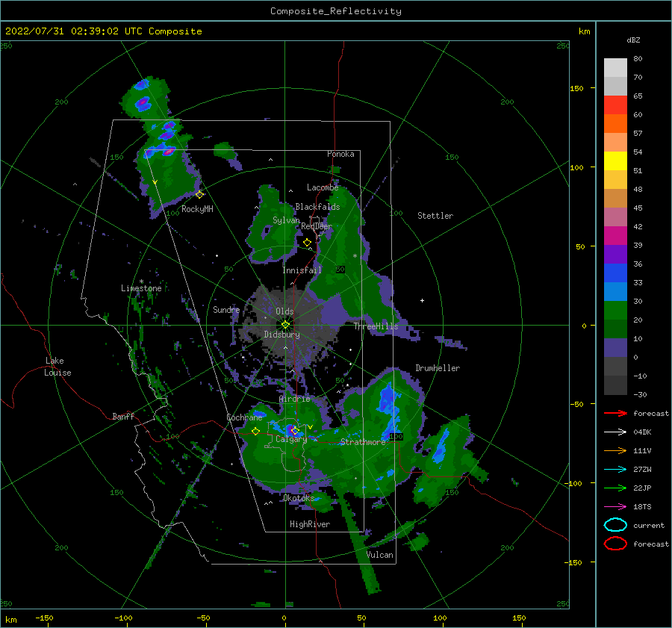
Task: Click the Lacombe city label
Action: pos(323,187)
